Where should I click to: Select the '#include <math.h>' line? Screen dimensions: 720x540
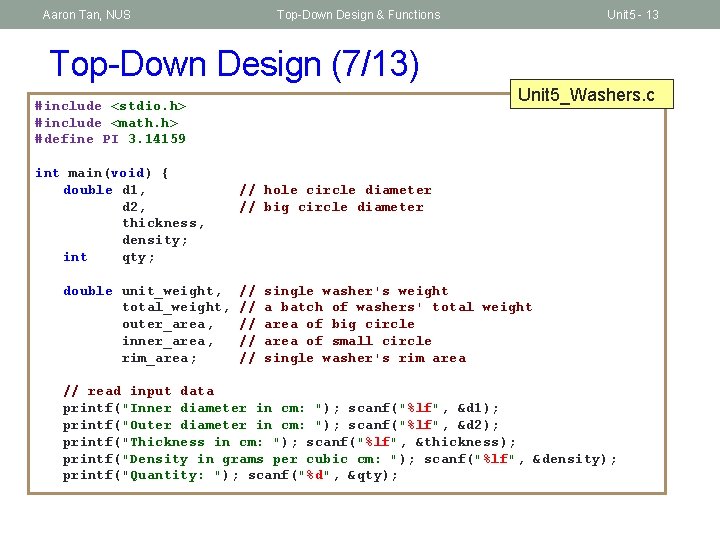(107, 123)
